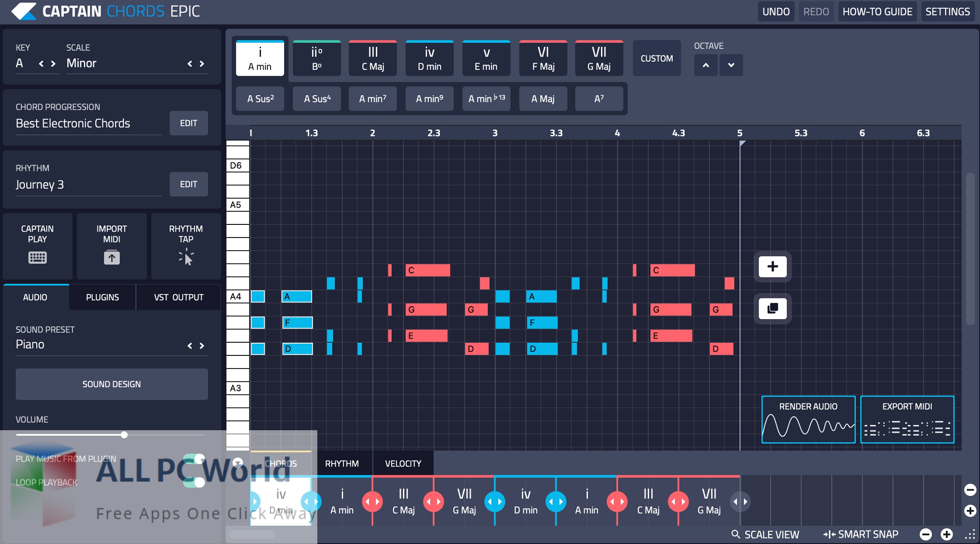Pick the A Sus2 variation
The image size is (980, 544).
(x=260, y=98)
